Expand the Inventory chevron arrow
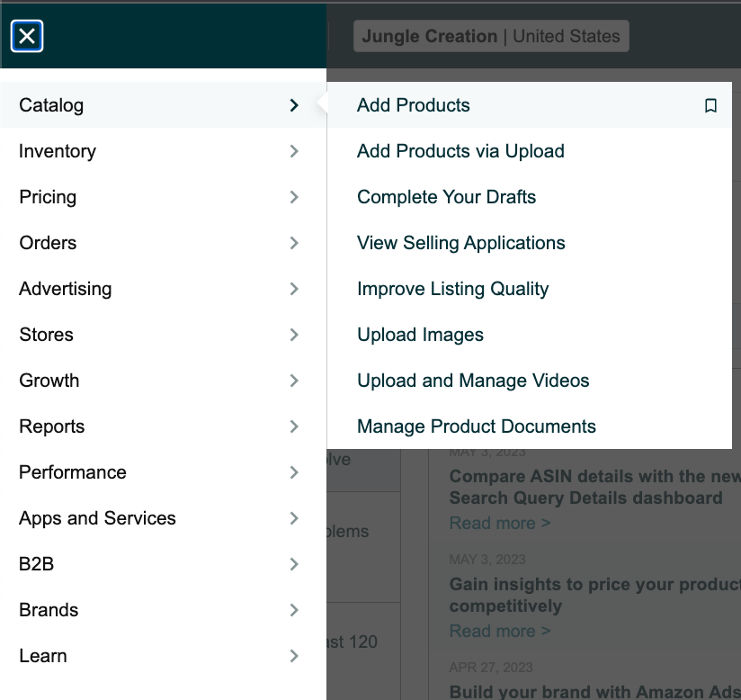Screen dimensions: 741x700 294,151
